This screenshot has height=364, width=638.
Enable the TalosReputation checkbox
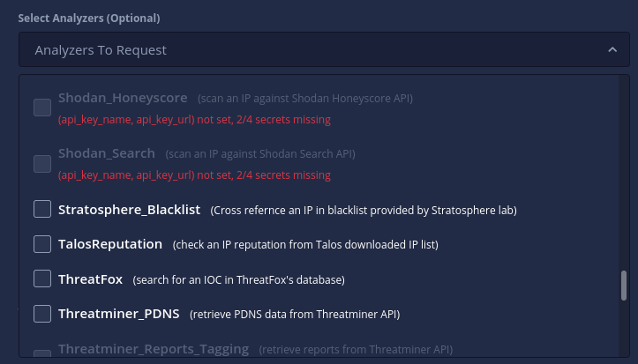(42, 244)
